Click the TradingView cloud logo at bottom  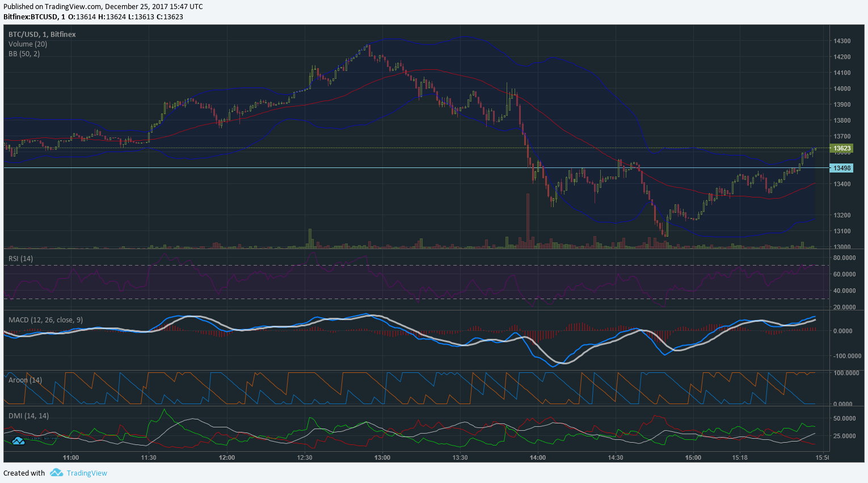(x=56, y=473)
